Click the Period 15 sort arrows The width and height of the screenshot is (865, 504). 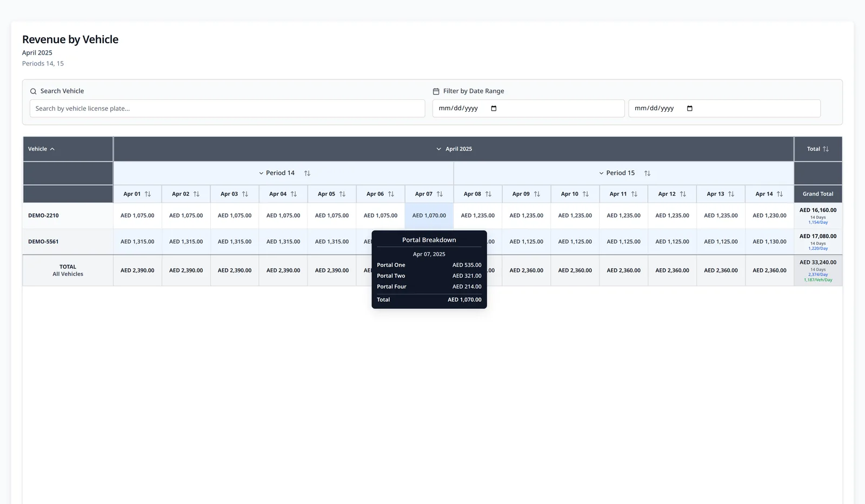tap(647, 173)
